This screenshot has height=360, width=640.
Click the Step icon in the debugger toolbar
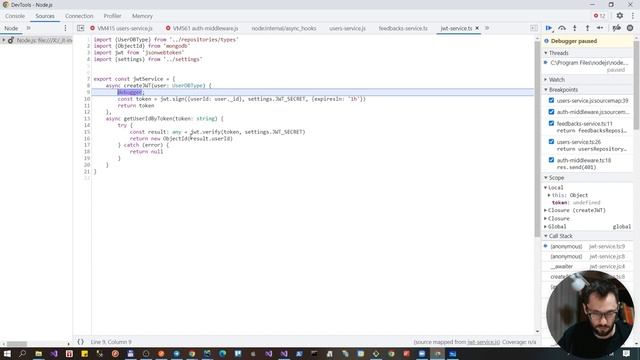600,28
